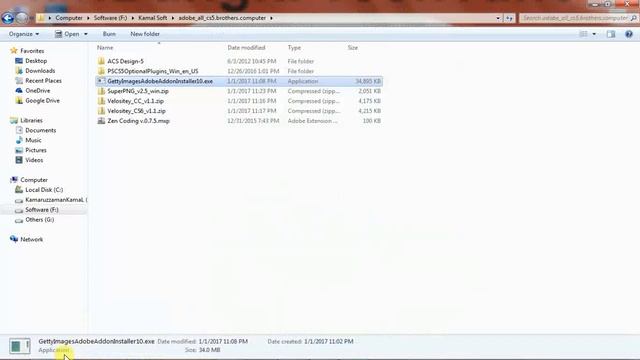Screen dimensions: 640x360
Task: Open address bar history dropdown
Action: (x=498, y=18)
